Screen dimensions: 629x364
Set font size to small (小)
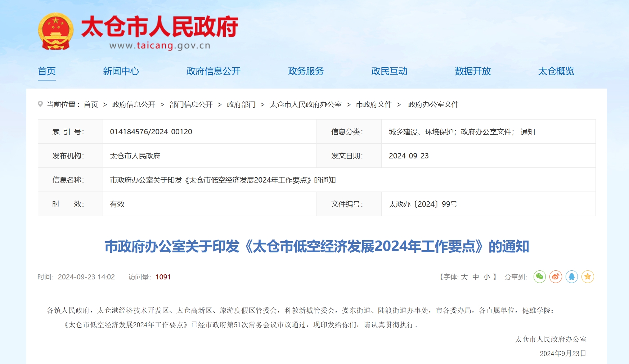click(487, 277)
